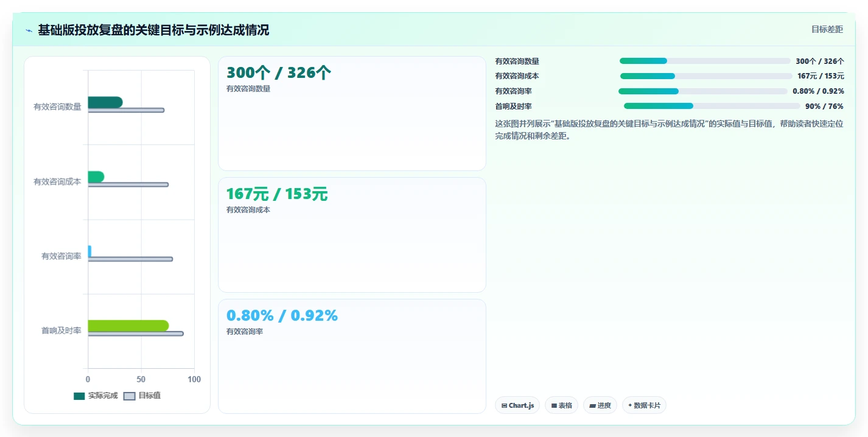Click the blue 有效咨询率 actual bar
Viewport: 868px width, 437px height.
pyautogui.click(x=89, y=251)
